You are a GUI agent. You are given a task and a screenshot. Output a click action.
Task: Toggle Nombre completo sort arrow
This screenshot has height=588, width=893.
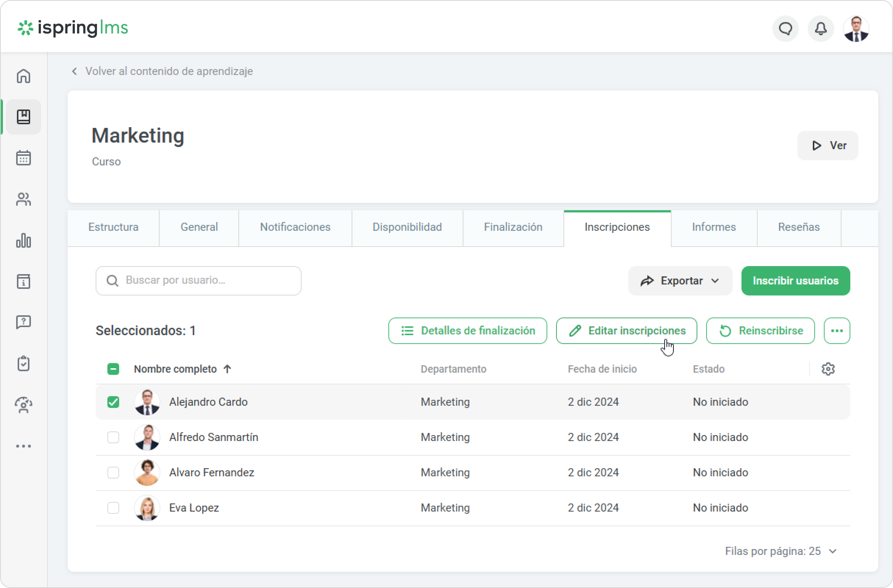click(227, 369)
